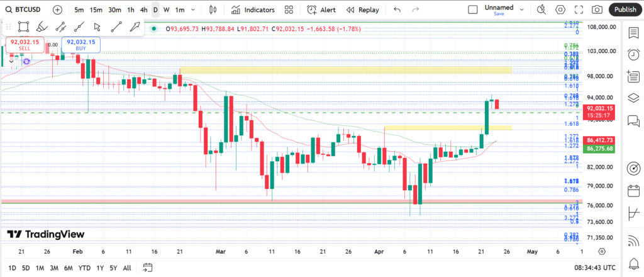644x277 pixels.
Task: Click the Publish button
Action: (625, 9)
